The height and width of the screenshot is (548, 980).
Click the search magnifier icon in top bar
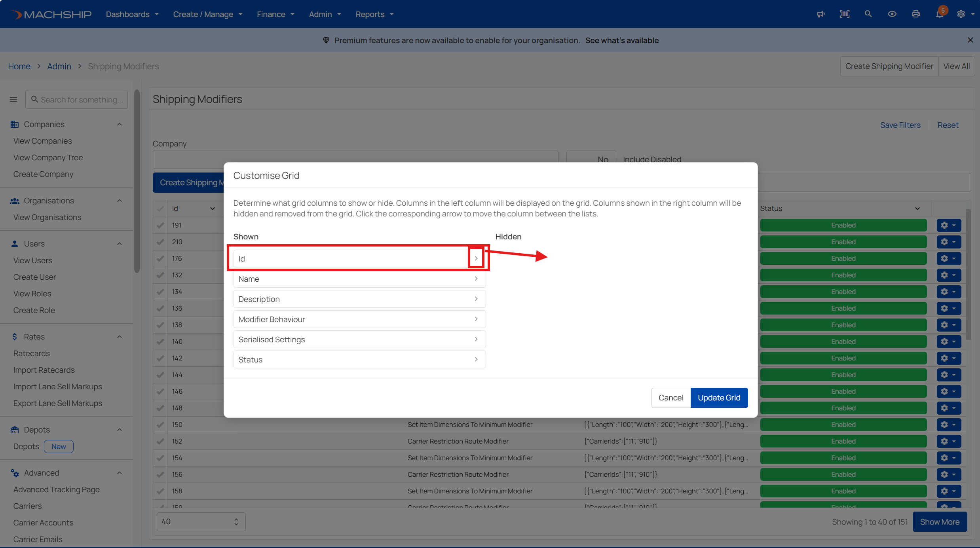pos(868,14)
